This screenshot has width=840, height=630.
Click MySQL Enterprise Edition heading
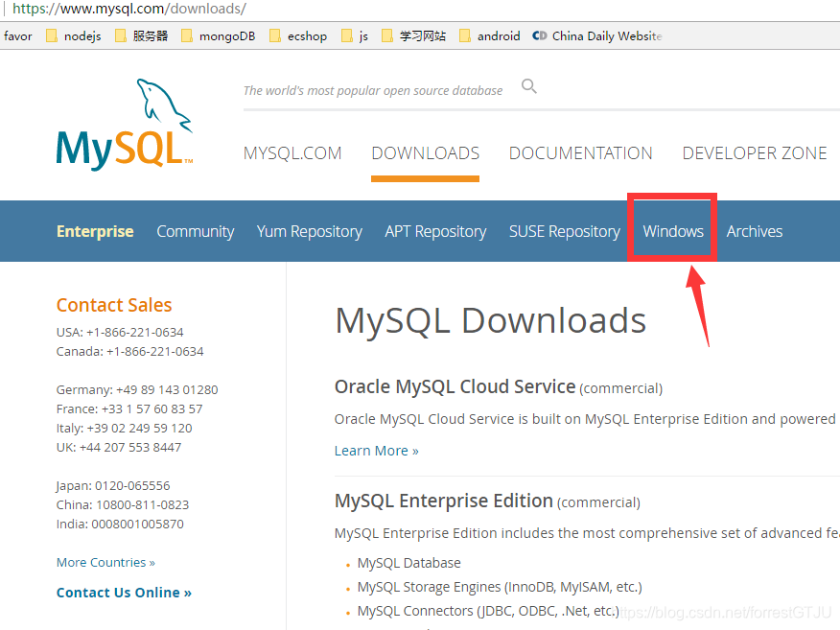coord(444,501)
